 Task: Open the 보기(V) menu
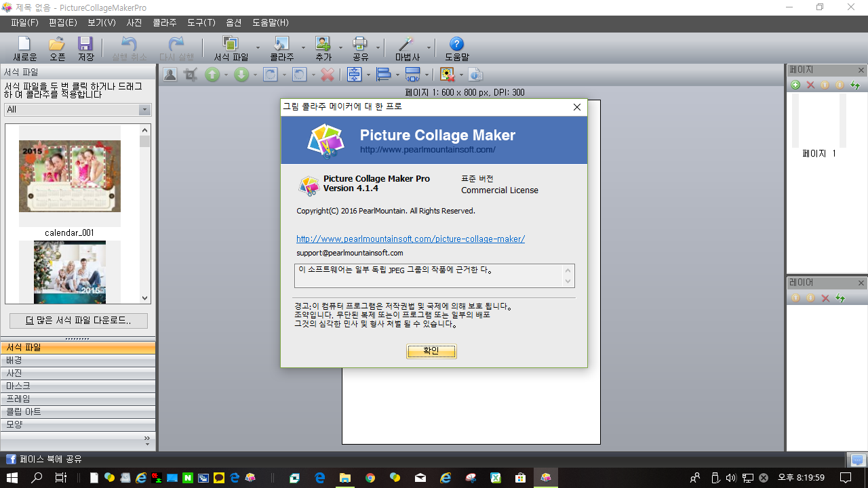[x=102, y=23]
